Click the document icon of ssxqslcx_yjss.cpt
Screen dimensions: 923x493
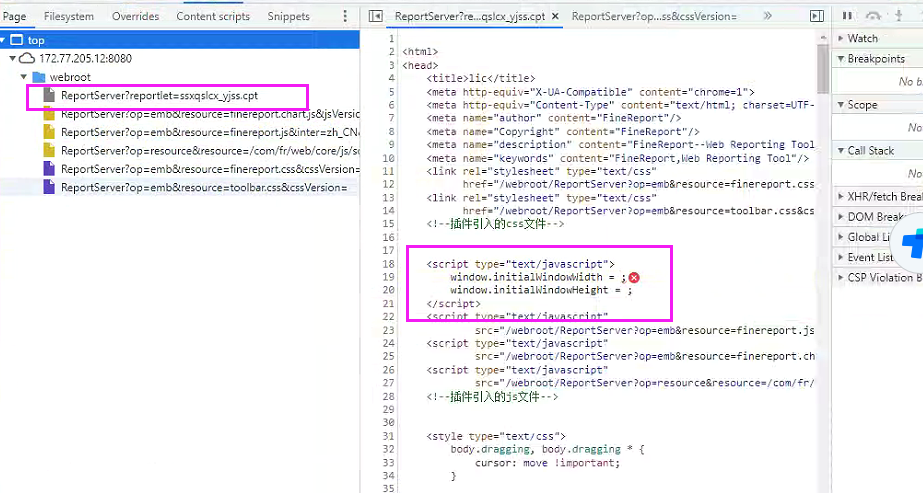pos(49,95)
